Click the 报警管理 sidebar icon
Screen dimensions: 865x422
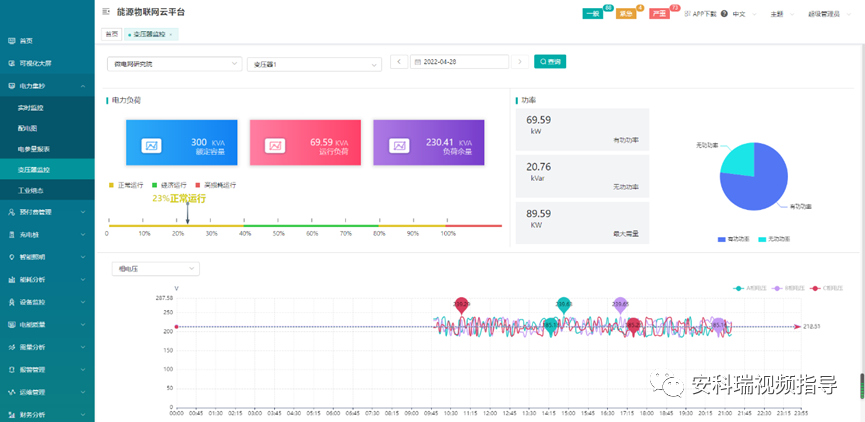12,370
